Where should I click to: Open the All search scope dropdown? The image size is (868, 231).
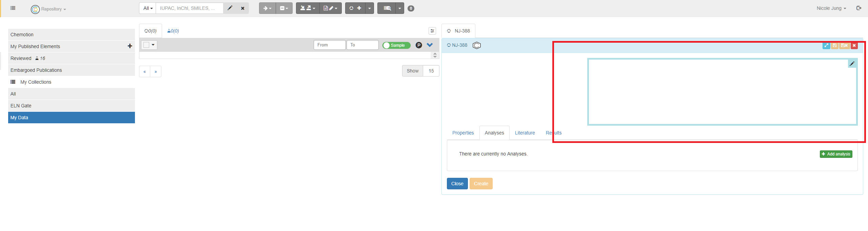click(x=148, y=8)
